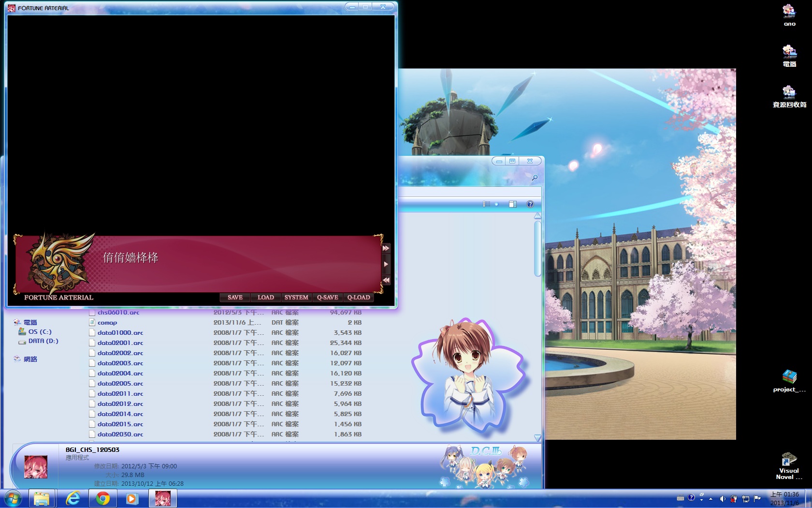Select the project archive desktop icon
This screenshot has width=812, height=508.
tap(789, 381)
